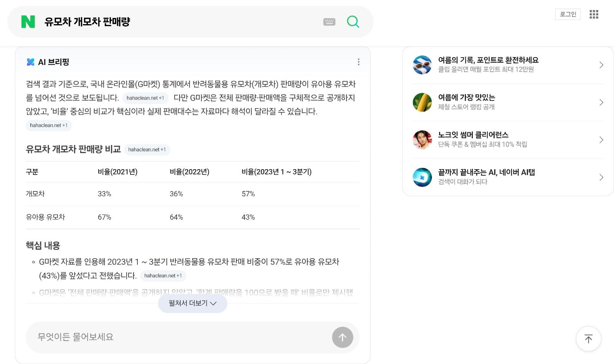Click 클립 올리면 매월 포인트 최대 12만원 subtitle
The width and height of the screenshot is (614, 364).
(x=486, y=69)
